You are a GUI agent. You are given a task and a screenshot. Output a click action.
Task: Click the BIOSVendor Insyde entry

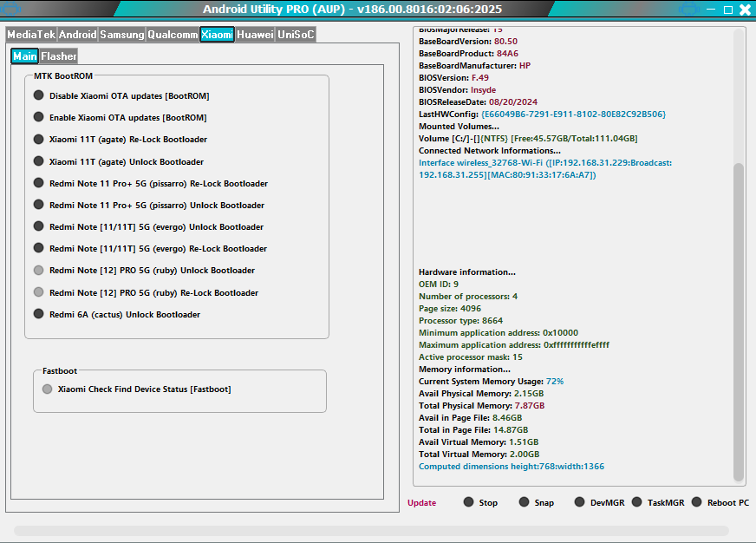click(x=457, y=89)
